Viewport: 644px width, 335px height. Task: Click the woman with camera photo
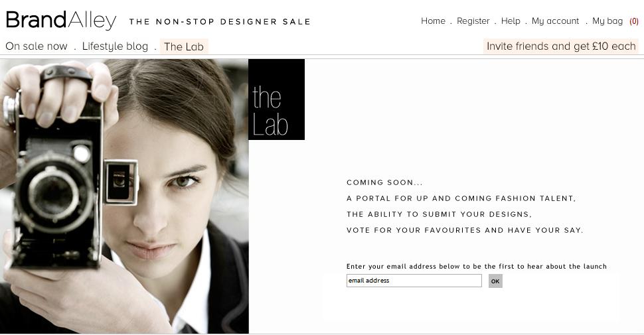coord(124,196)
